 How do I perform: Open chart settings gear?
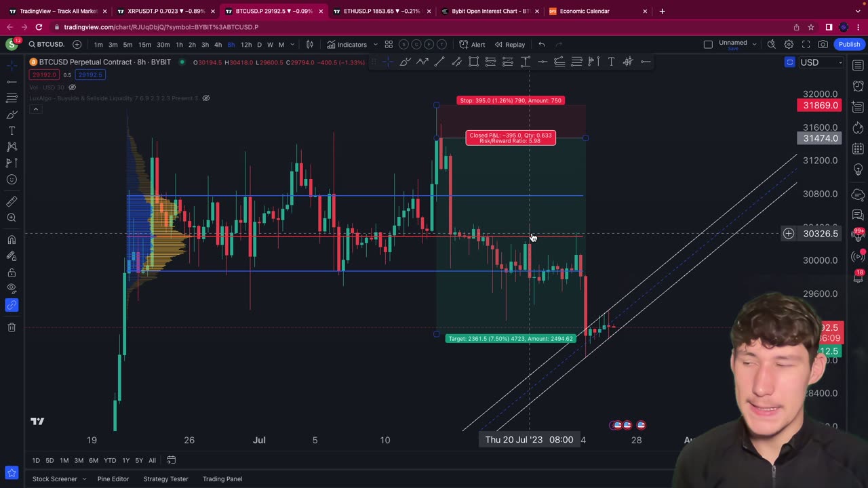coord(789,44)
